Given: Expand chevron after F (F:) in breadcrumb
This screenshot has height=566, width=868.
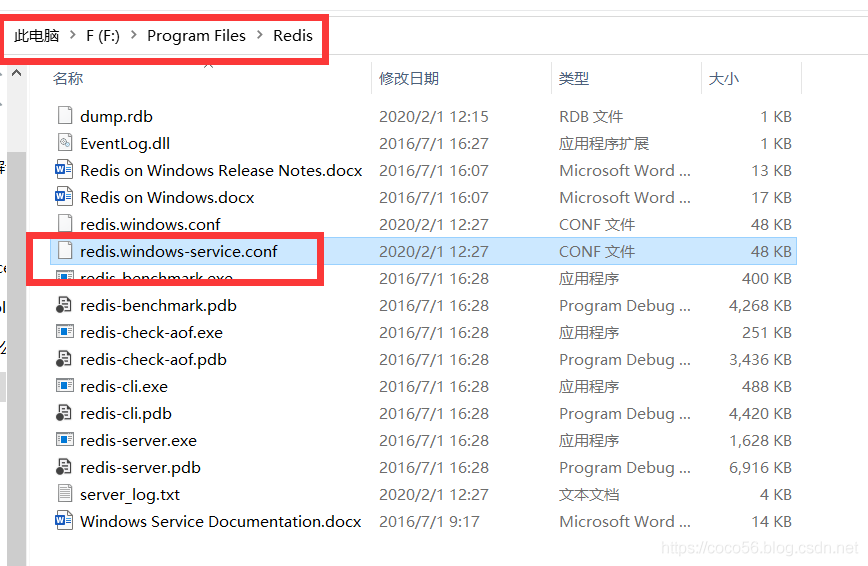Looking at the screenshot, I should [133, 35].
